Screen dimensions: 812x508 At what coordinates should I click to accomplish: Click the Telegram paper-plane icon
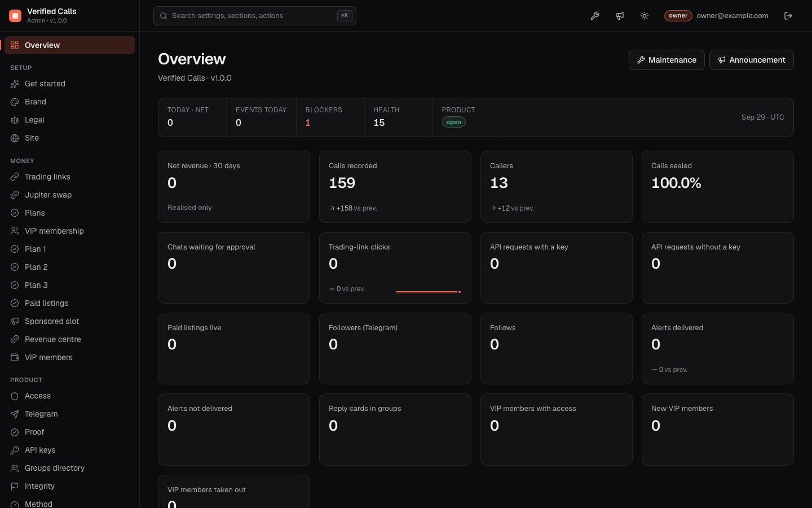point(15,414)
